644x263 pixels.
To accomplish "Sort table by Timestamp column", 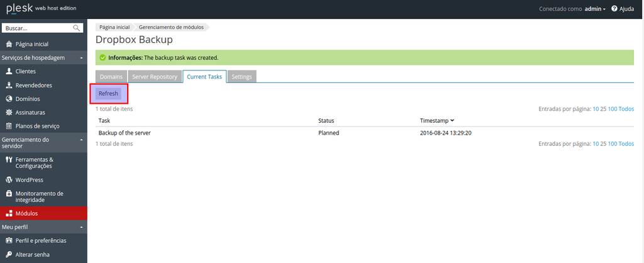I will click(436, 120).
